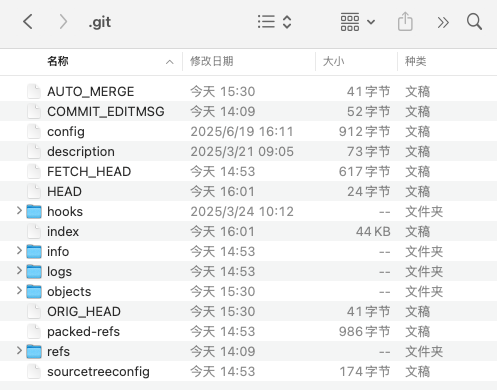The width and height of the screenshot is (497, 390).
Task: Select the COMMIT_EDITMSG file name
Action: [106, 112]
